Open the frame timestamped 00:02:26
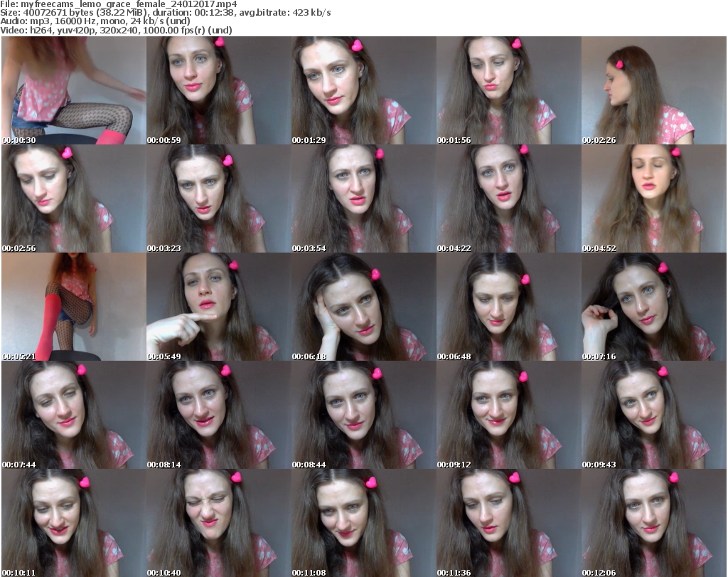 tap(654, 90)
